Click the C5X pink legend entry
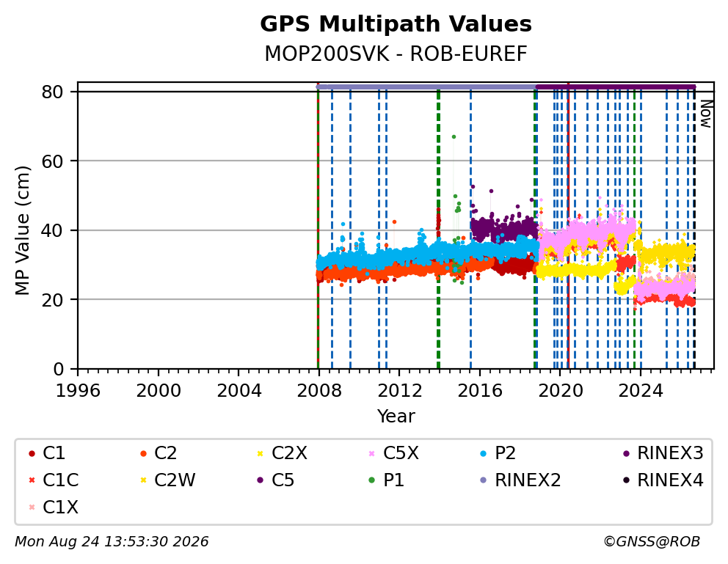This screenshot has width=728, height=564. click(x=394, y=453)
